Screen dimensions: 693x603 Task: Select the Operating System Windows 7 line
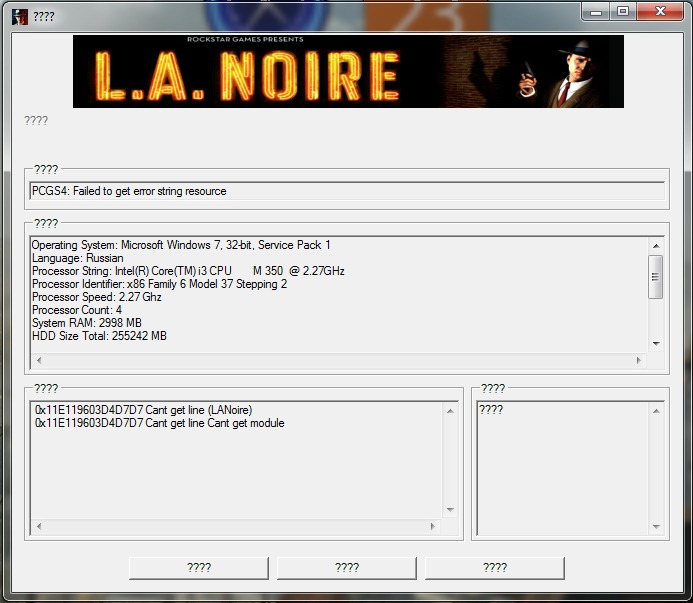[x=181, y=245]
